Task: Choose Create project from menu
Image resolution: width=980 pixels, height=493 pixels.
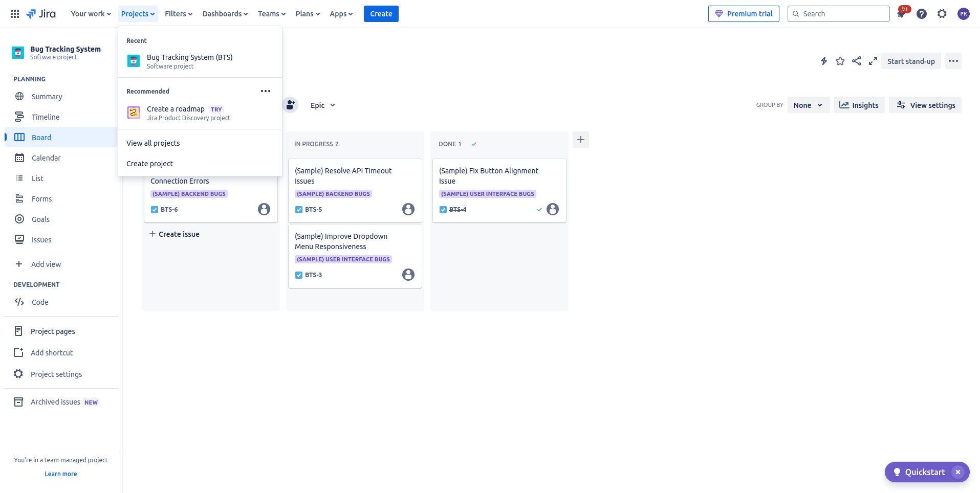Action: [x=149, y=164]
